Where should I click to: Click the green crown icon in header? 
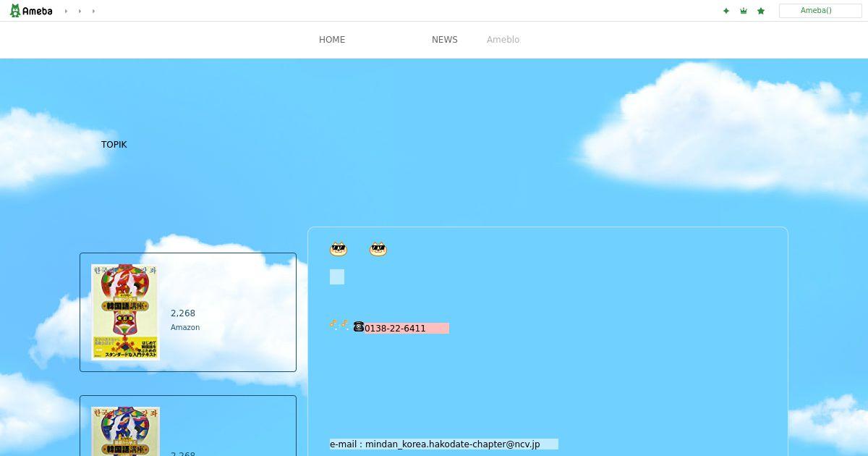pyautogui.click(x=744, y=11)
